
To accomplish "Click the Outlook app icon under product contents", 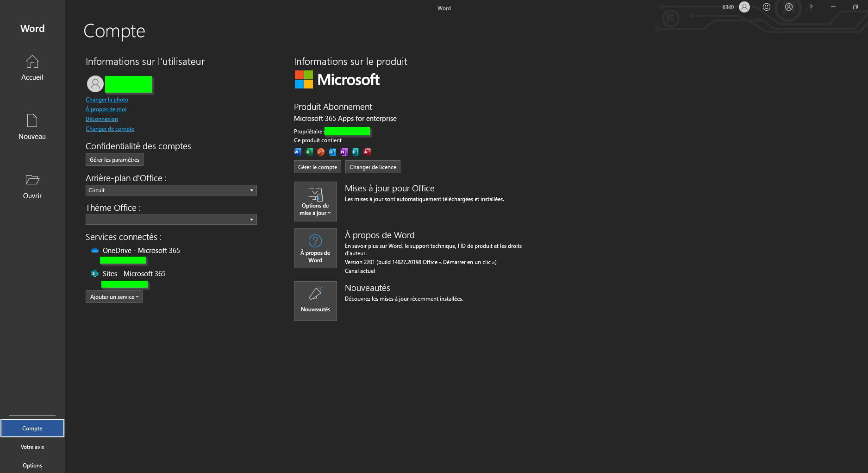I will 332,151.
